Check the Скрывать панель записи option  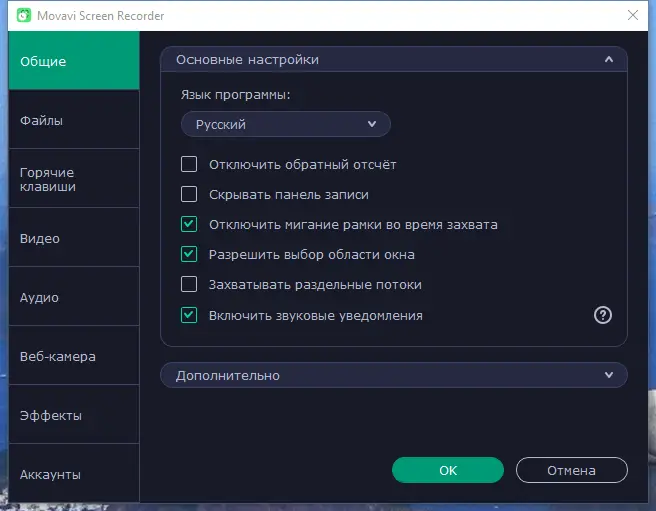point(189,195)
